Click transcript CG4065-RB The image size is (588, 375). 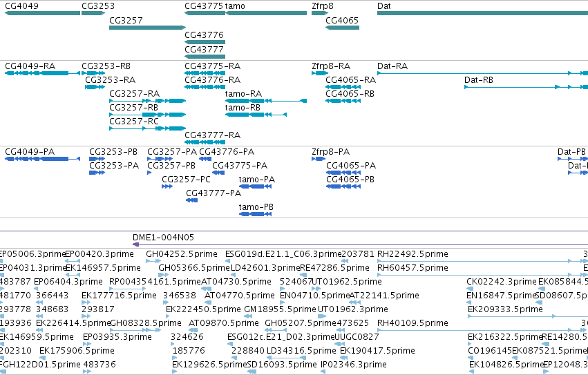[343, 101]
